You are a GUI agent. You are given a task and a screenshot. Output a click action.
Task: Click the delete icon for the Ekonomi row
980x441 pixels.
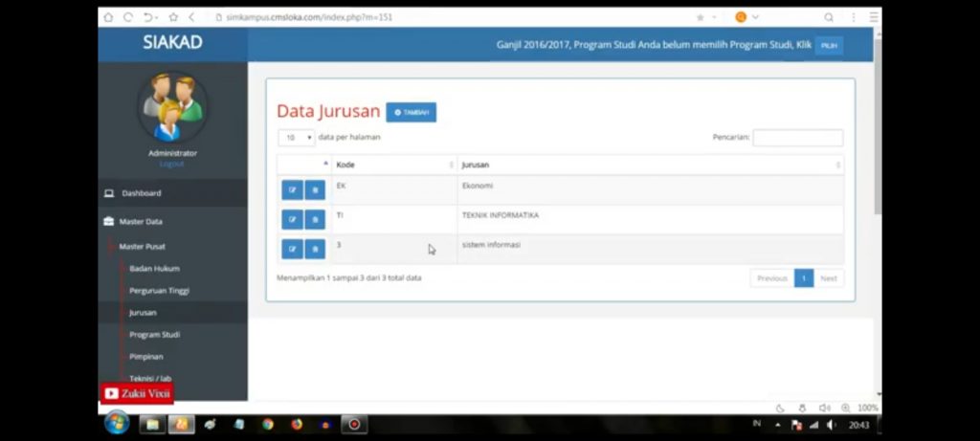[315, 190]
